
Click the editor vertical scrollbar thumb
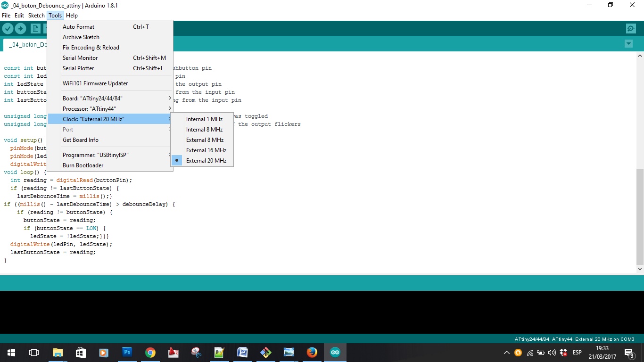(x=640, y=217)
